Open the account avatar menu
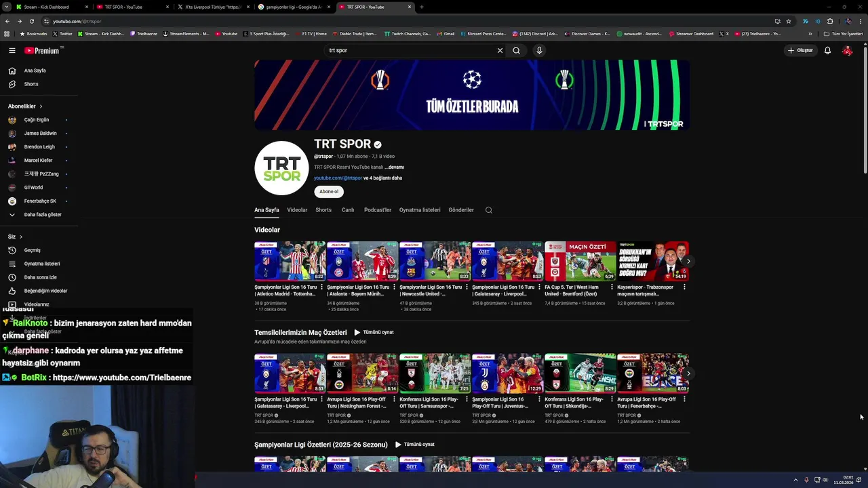Screen dimensions: 868x488 pos(847,50)
